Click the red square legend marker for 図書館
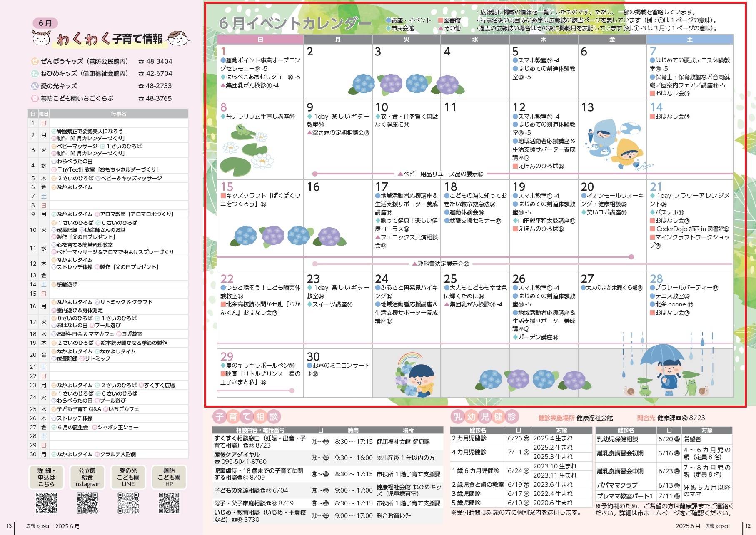This screenshot has height=535, width=756. 440,20
